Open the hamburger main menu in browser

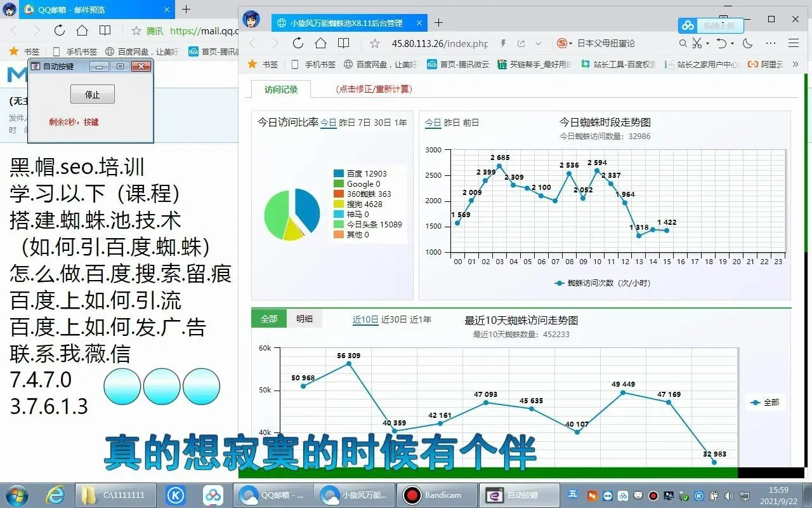coord(793,43)
